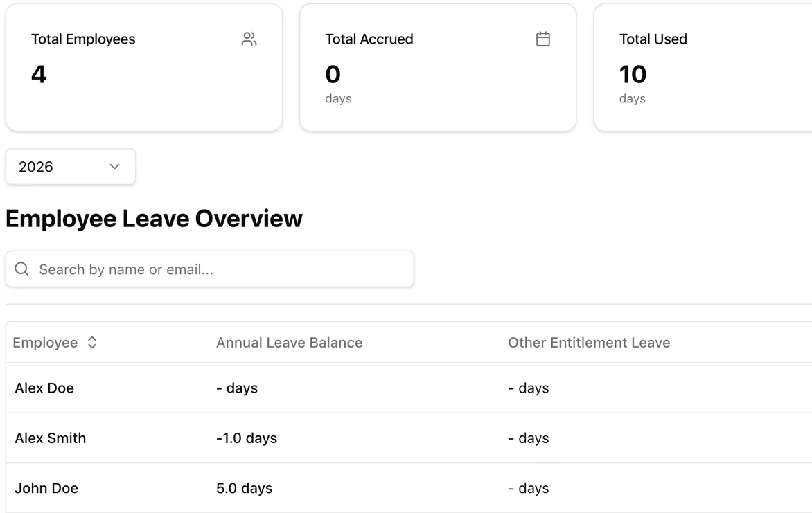Click the Total Accrued card title
812x513 pixels.
(369, 39)
